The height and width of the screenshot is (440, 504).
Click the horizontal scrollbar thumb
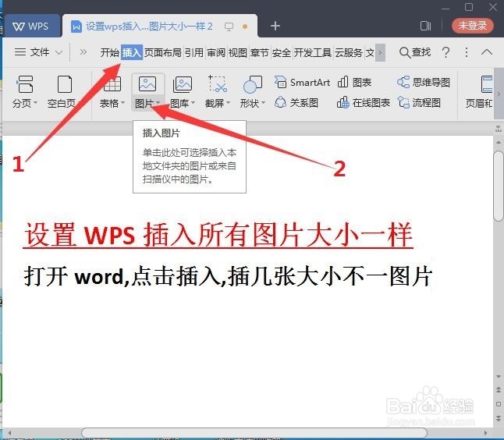click(254, 433)
